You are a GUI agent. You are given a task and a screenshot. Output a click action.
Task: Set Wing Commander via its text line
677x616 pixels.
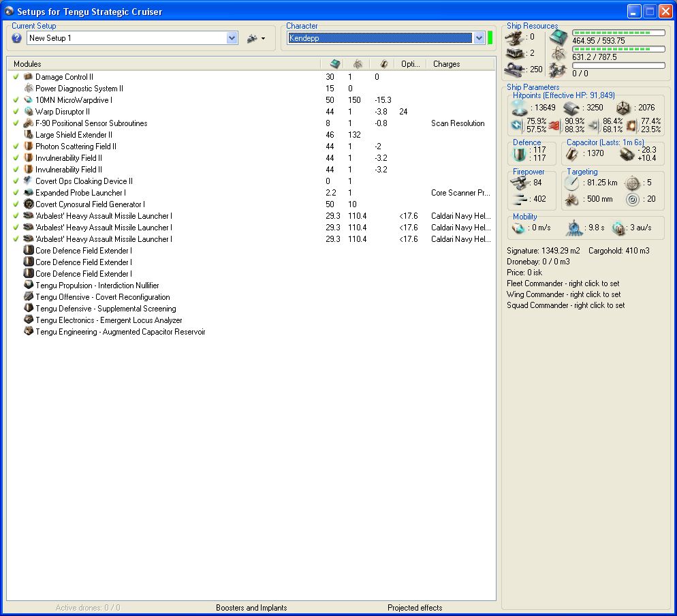click(x=563, y=294)
